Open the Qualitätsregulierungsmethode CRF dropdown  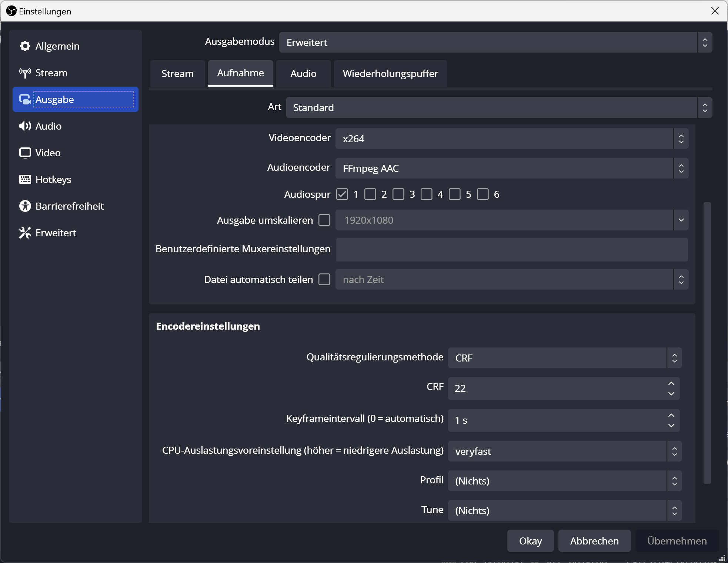point(564,358)
